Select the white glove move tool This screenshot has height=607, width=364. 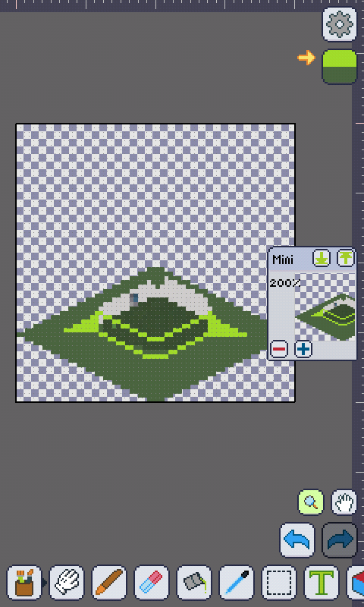coord(67,583)
